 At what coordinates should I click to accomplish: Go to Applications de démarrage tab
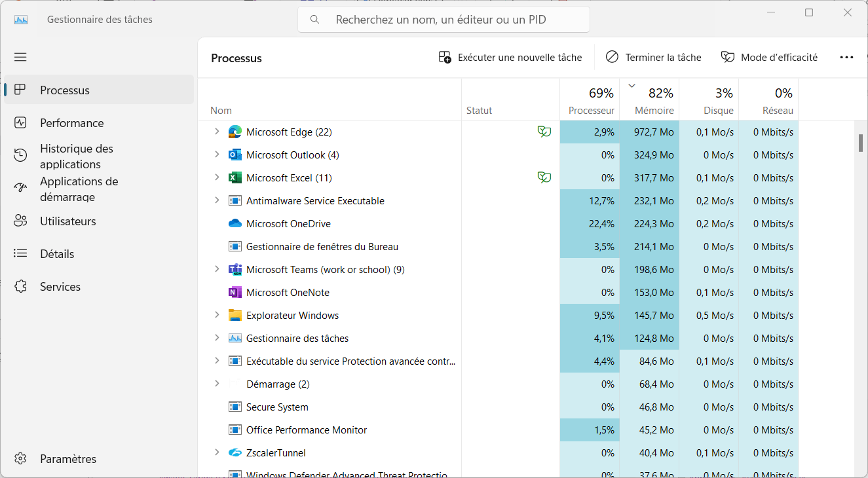click(x=99, y=189)
